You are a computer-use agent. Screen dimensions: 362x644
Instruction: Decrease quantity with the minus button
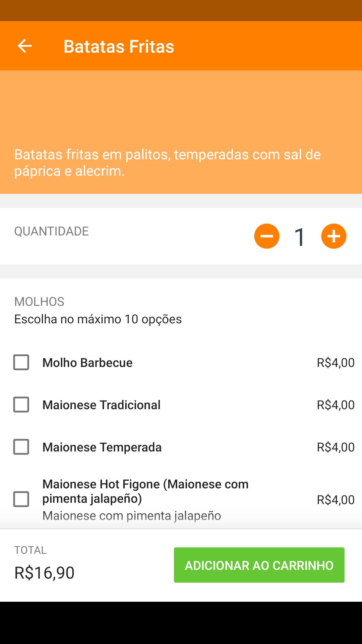[x=267, y=236]
